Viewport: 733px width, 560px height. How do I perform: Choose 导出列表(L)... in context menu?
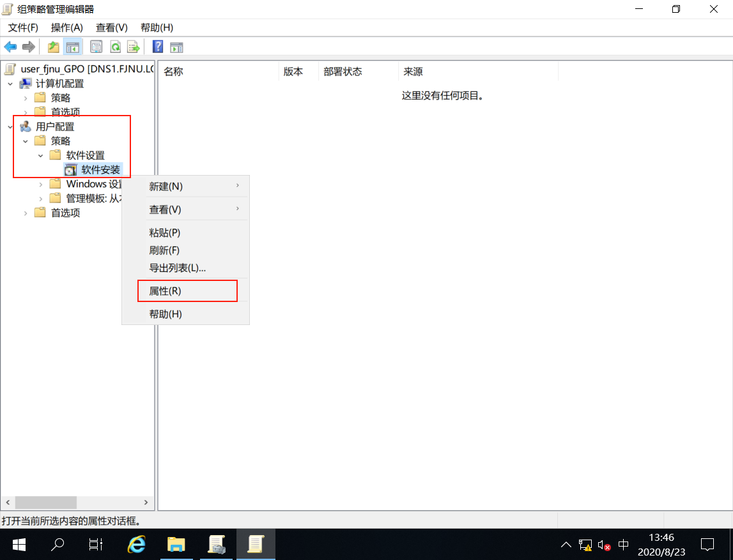[185, 268]
